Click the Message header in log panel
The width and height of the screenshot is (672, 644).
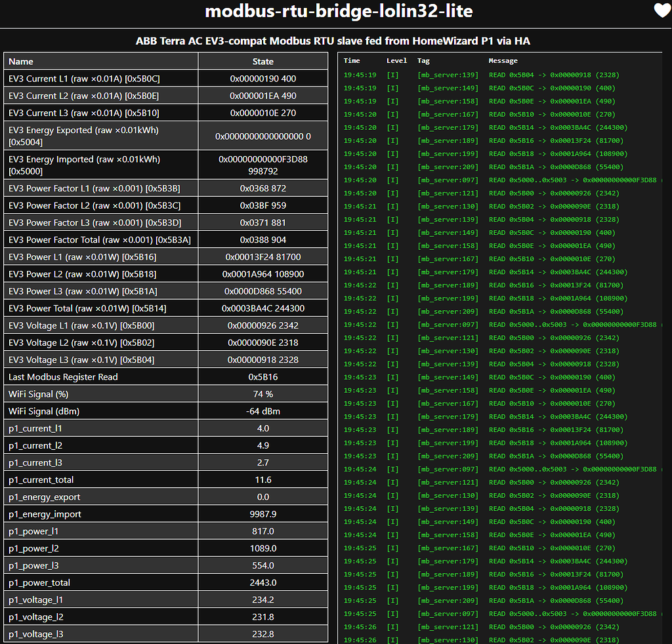click(x=503, y=61)
